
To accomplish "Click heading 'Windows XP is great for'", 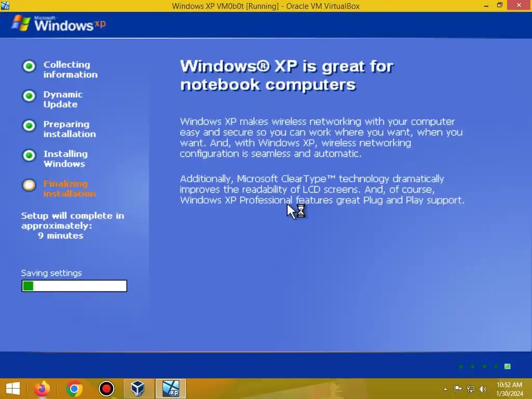I will coord(287,66).
